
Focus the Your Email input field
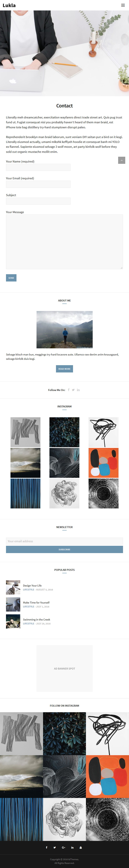pos(38,184)
